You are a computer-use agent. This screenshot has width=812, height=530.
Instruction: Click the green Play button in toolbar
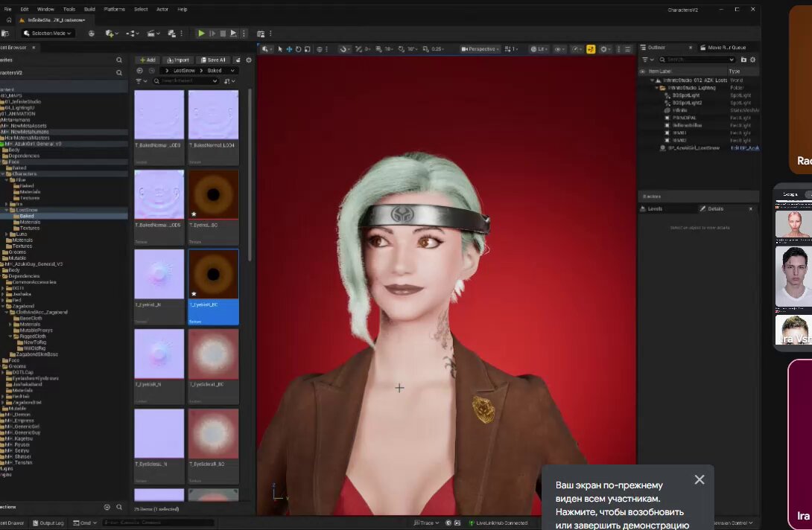pyautogui.click(x=201, y=33)
